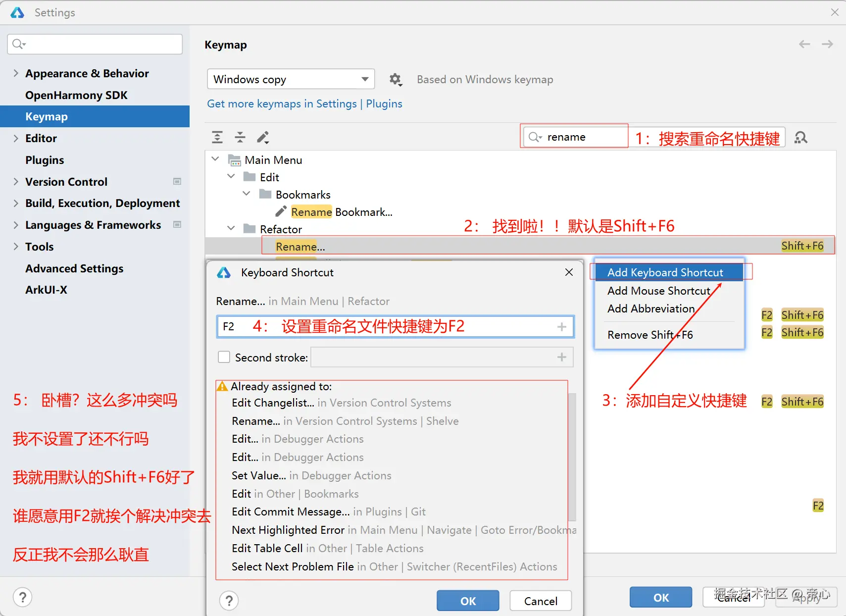Select Keymap in the settings sidebar
Image resolution: width=846 pixels, height=616 pixels.
[x=95, y=116]
